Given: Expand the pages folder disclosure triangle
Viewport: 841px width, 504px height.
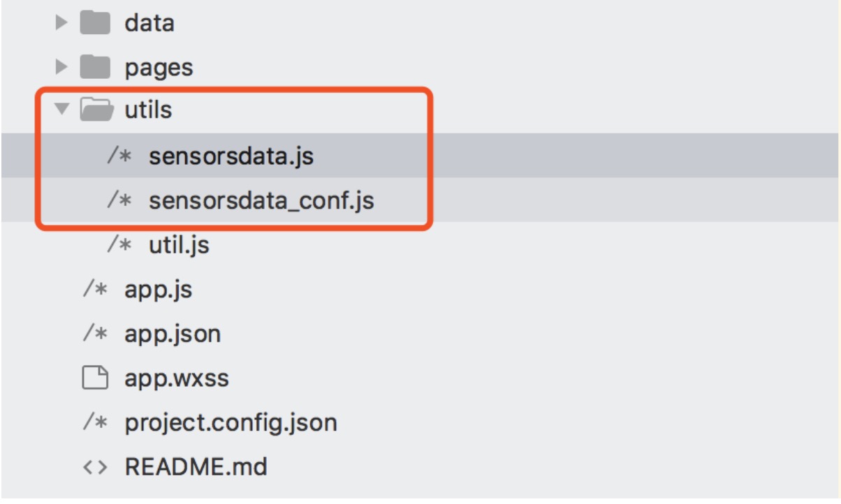Looking at the screenshot, I should [x=61, y=68].
